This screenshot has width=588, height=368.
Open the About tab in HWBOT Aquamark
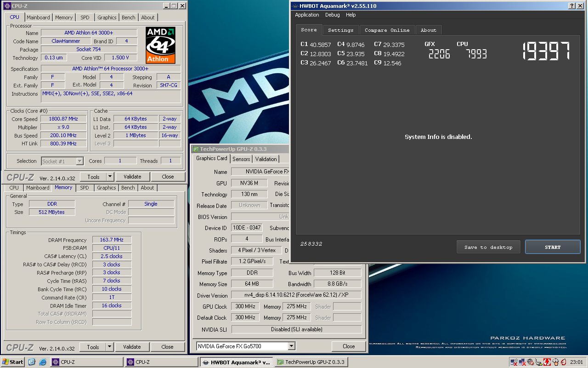click(429, 30)
